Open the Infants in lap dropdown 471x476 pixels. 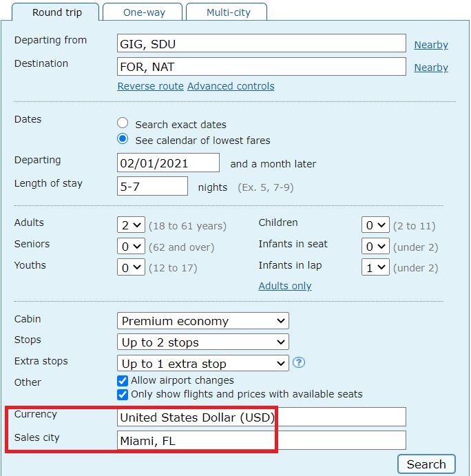pos(375,267)
